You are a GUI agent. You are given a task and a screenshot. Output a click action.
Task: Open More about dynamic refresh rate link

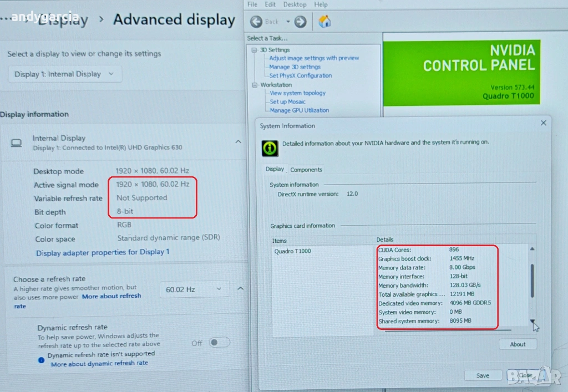coord(99,364)
